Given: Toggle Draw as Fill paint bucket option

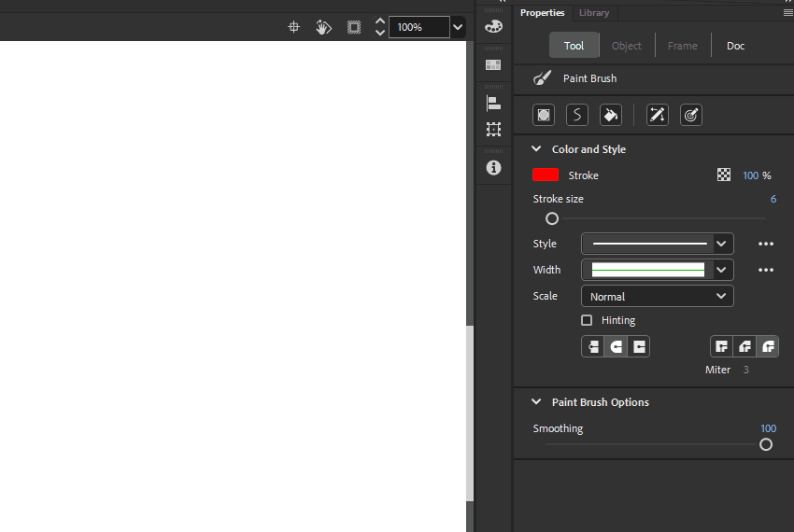Looking at the screenshot, I should (611, 115).
